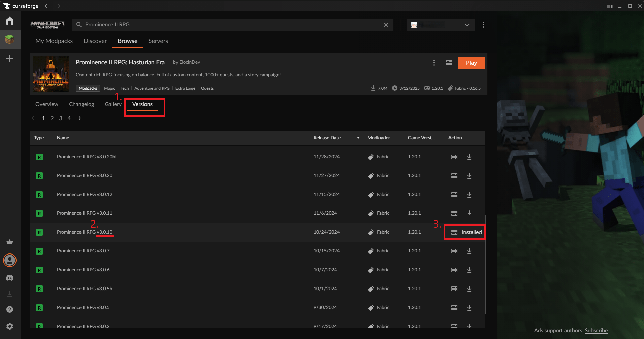This screenshot has width=644, height=339.
Task: Click the plus icon to add game
Action: (10, 58)
